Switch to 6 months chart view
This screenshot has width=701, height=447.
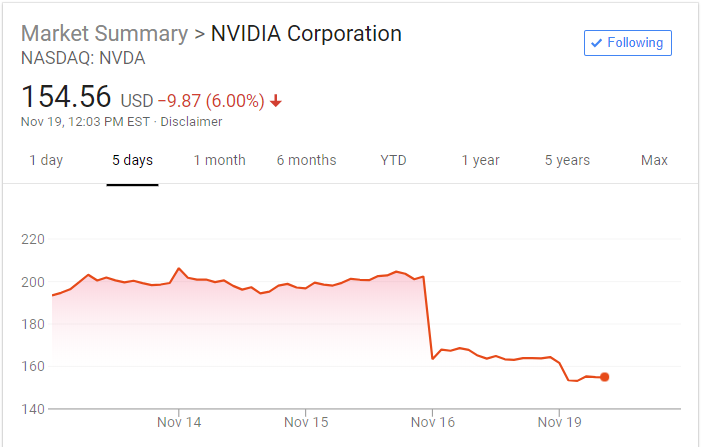[x=306, y=160]
